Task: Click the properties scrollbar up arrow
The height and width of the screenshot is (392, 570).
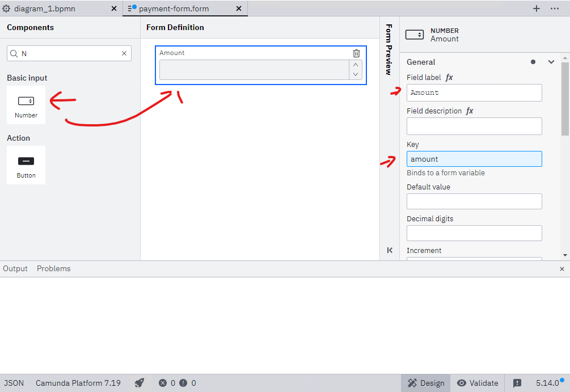Action: point(565,58)
